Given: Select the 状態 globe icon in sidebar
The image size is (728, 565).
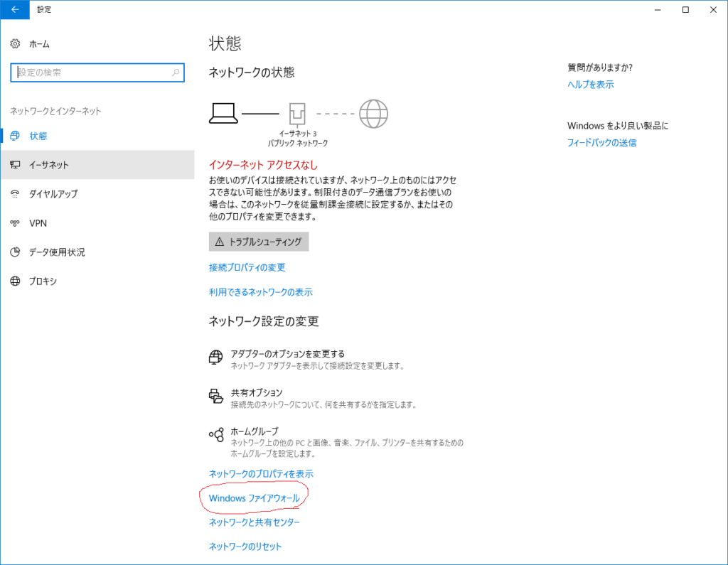Looking at the screenshot, I should coord(15,136).
